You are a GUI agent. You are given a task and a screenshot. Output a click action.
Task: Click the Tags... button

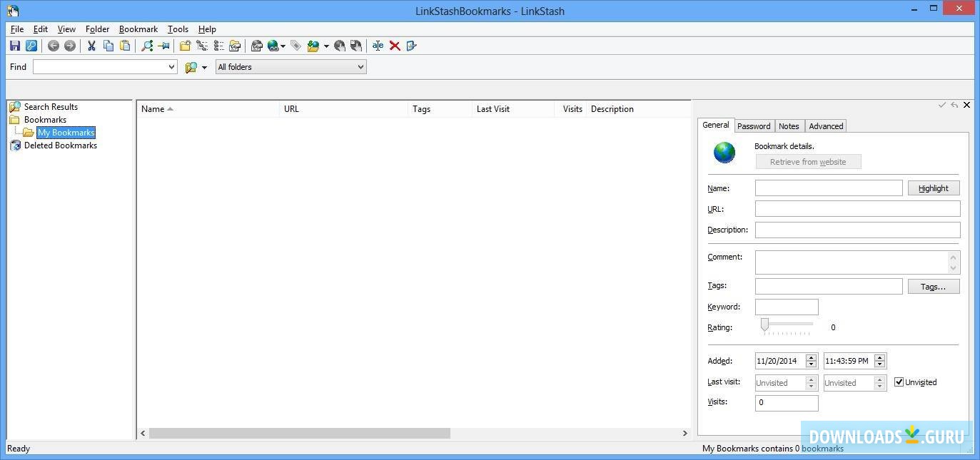click(934, 287)
